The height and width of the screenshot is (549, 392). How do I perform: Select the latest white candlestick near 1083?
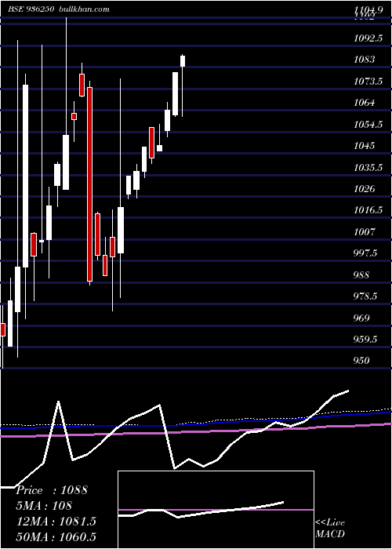pyautogui.click(x=183, y=60)
